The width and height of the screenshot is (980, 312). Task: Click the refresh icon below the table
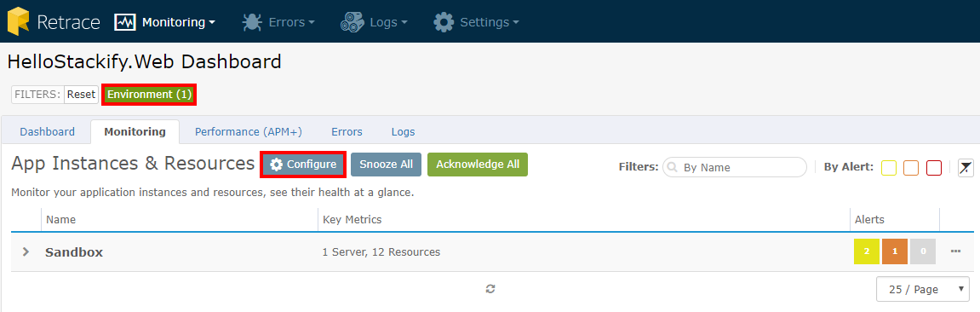[x=490, y=289]
